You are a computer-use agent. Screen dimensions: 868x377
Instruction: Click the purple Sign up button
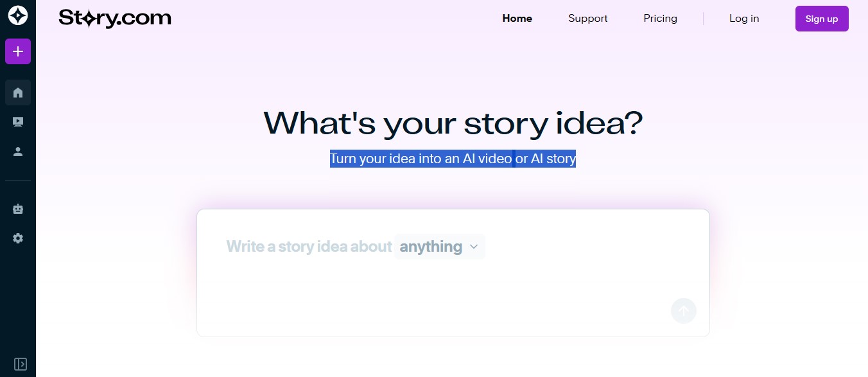[822, 19]
